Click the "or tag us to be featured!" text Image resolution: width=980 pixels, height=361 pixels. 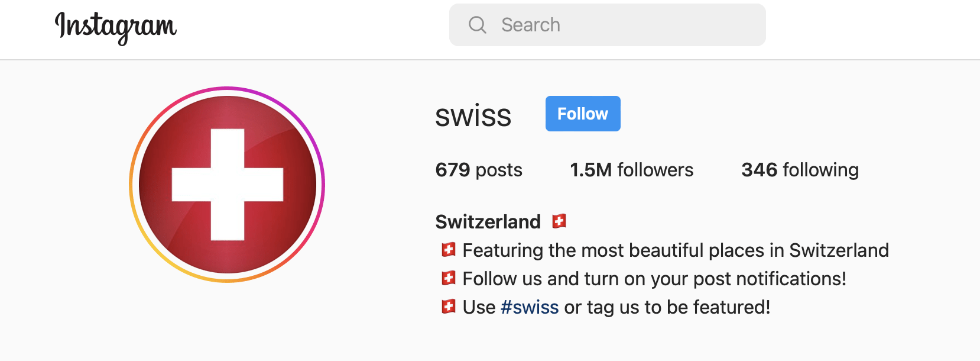point(667,308)
